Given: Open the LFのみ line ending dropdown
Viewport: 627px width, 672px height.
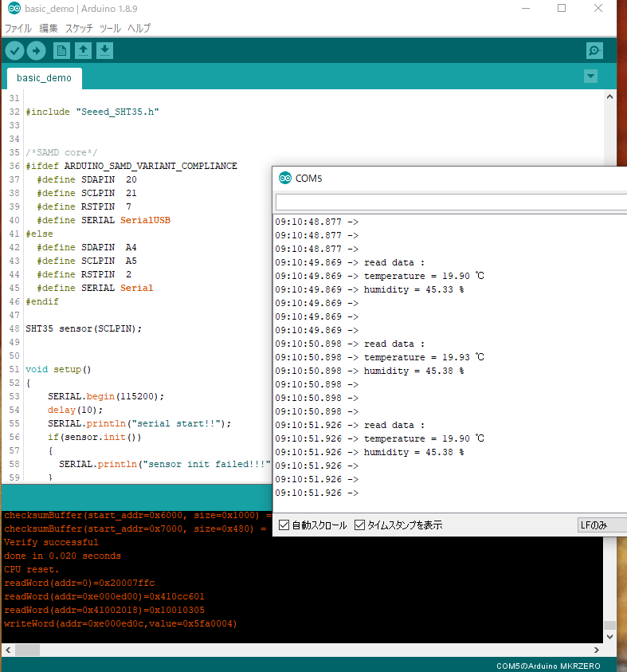Looking at the screenshot, I should [x=601, y=525].
